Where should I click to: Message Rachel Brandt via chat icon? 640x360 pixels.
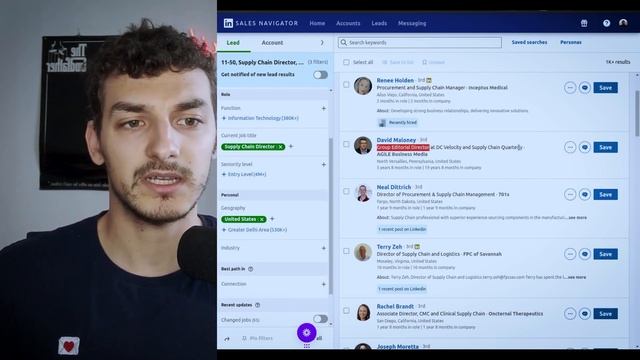click(584, 314)
